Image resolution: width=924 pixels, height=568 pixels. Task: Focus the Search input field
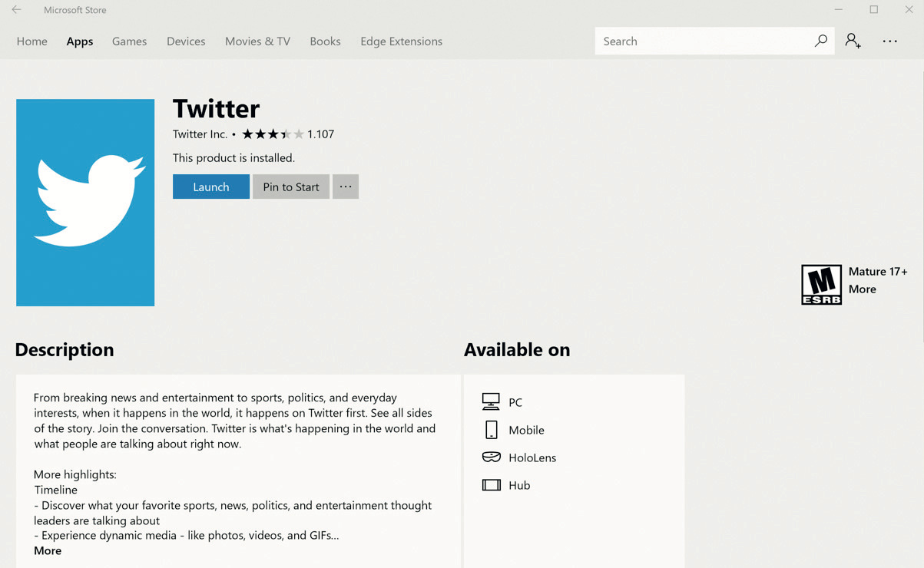point(703,41)
